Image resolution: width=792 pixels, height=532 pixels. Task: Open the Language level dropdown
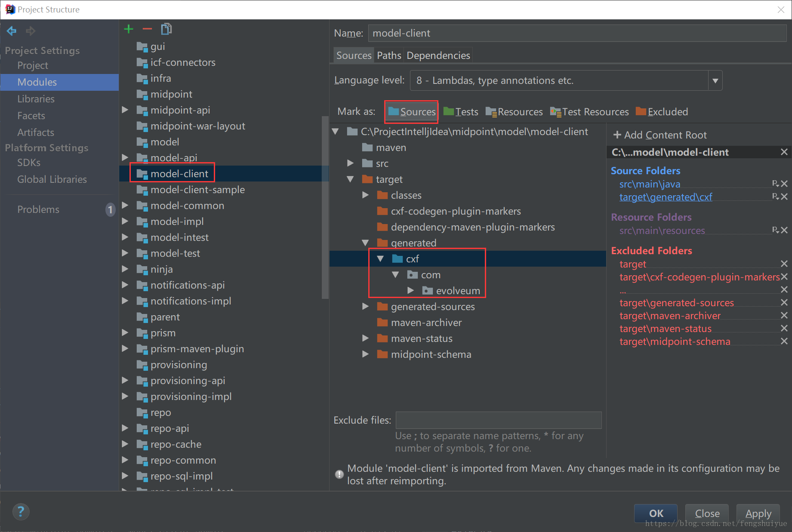tap(715, 81)
